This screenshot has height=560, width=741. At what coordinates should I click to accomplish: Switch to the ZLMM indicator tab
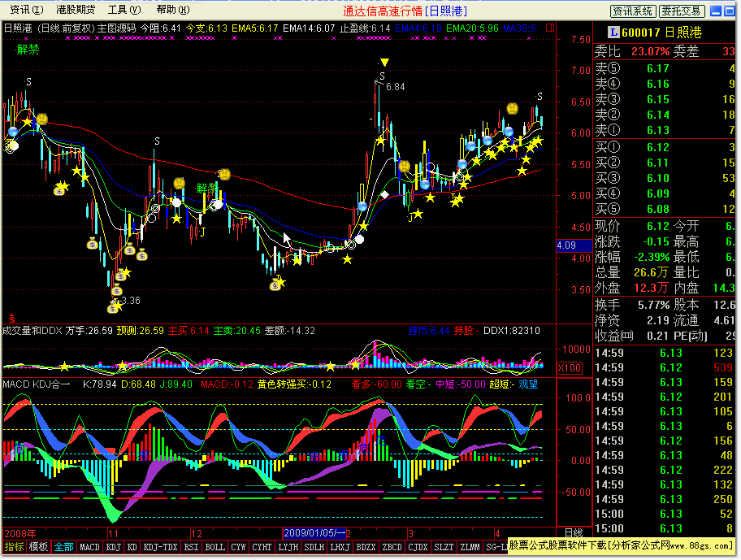470,547
